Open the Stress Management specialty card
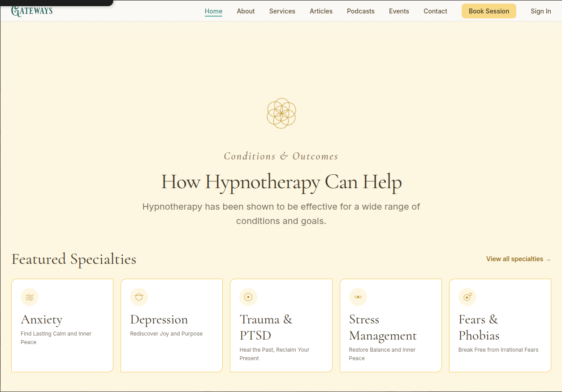 (390, 325)
